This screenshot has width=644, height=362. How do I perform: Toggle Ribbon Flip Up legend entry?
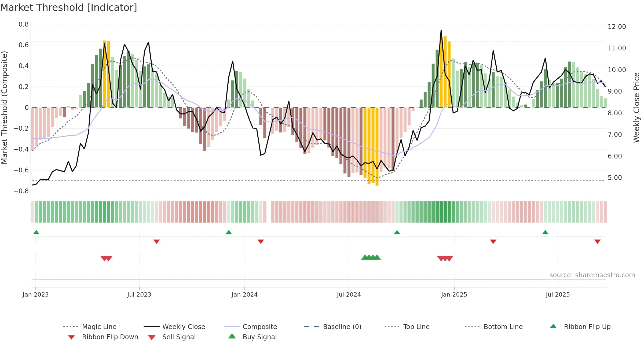click(580, 327)
